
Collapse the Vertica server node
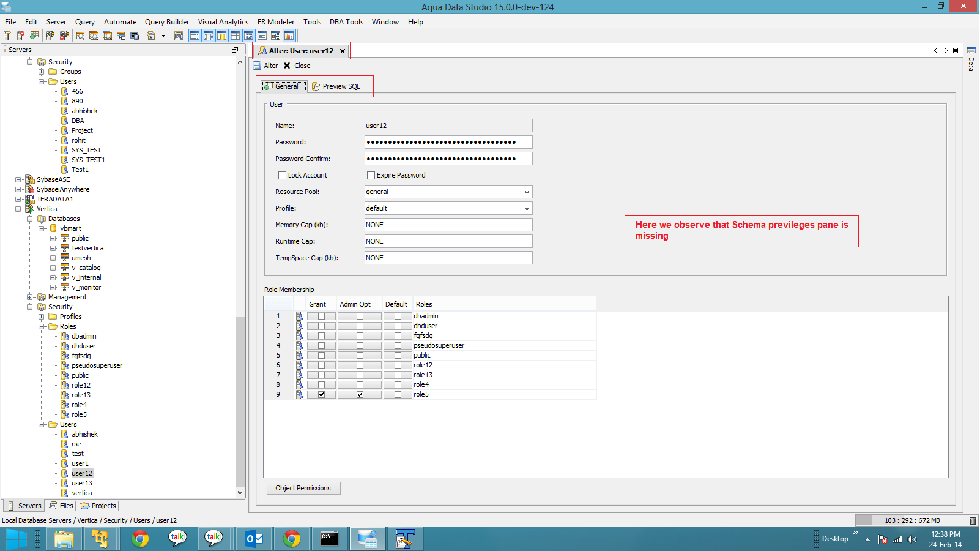(18, 209)
